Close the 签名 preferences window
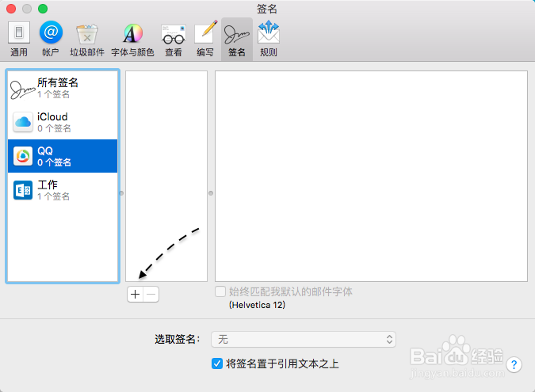Screen dimensions: 535x392 point(11,9)
